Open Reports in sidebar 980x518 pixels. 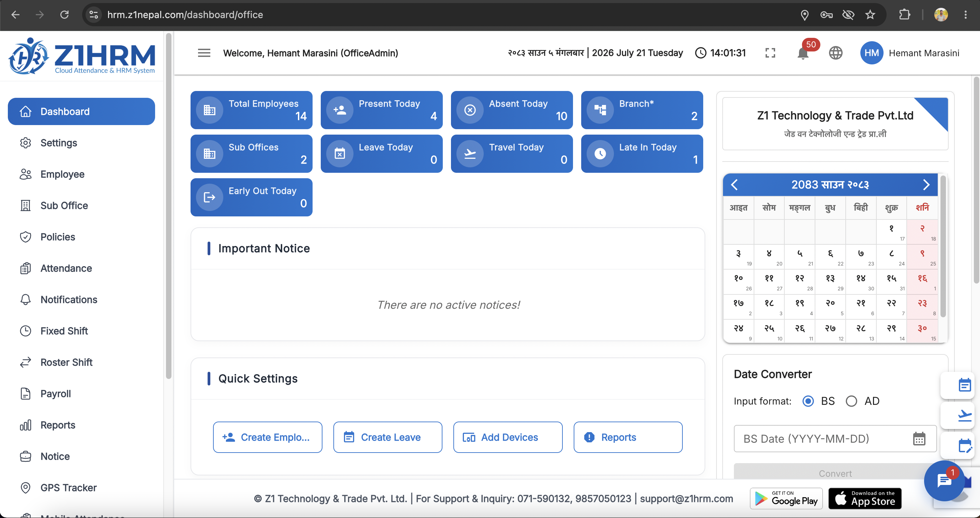[81, 425]
